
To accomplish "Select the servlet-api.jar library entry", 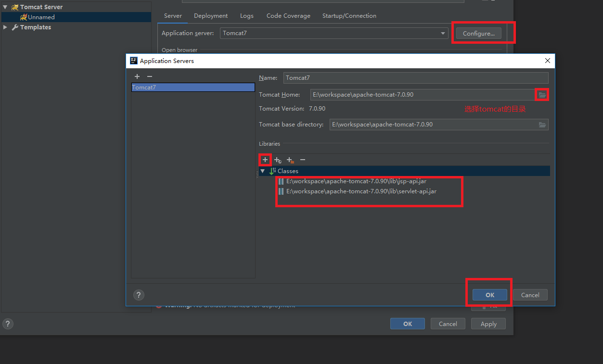I will point(361,191).
